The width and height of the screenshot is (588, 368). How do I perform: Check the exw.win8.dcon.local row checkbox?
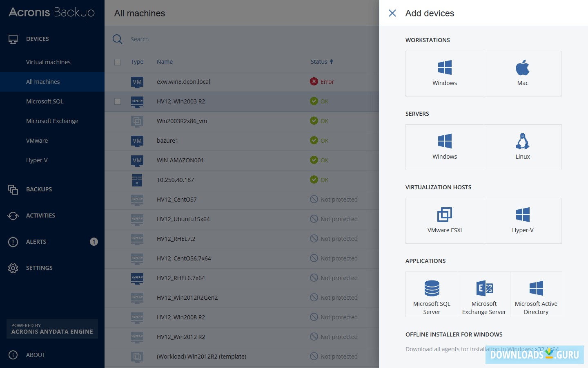[118, 82]
